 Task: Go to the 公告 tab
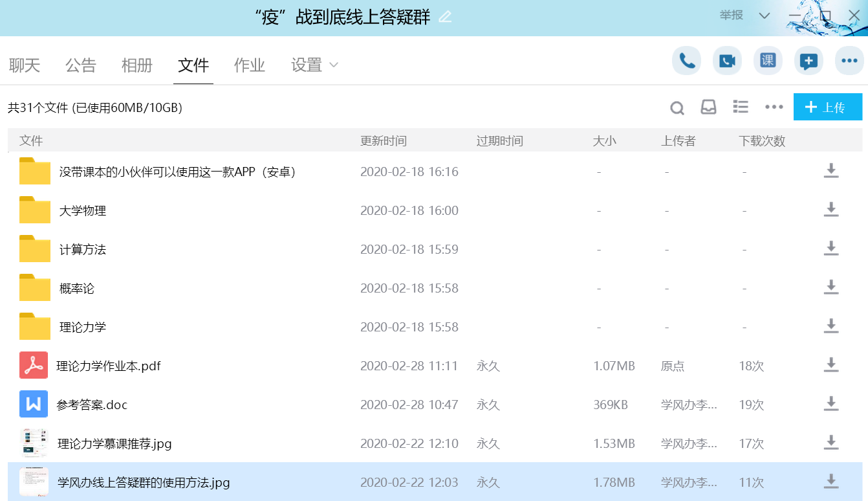(81, 65)
